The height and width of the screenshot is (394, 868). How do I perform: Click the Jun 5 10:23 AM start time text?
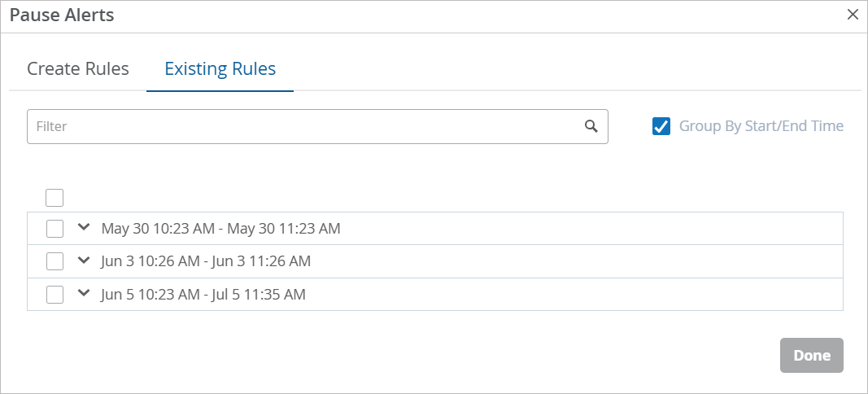coord(150,295)
